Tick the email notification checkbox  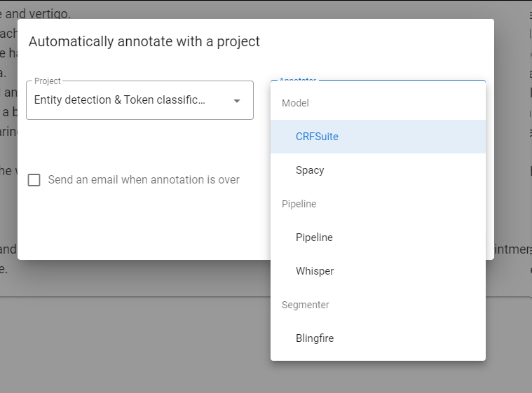pyautogui.click(x=34, y=180)
